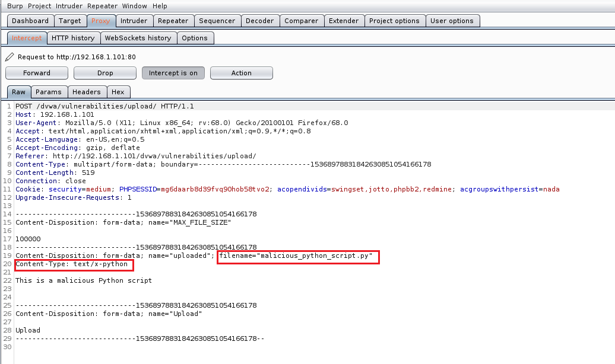615x364 pixels.
Task: Open the Decoder tab
Action: click(x=259, y=21)
